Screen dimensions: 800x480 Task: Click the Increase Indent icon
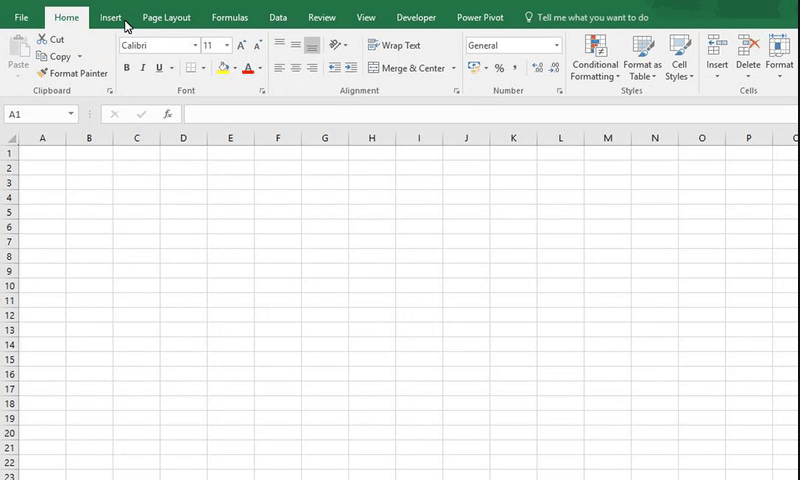[x=352, y=68]
